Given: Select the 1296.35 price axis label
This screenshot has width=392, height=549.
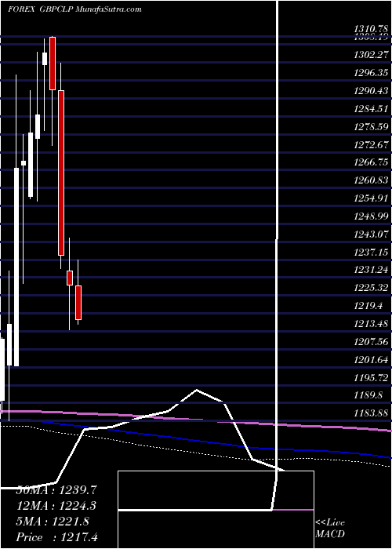Looking at the screenshot, I should (x=371, y=73).
